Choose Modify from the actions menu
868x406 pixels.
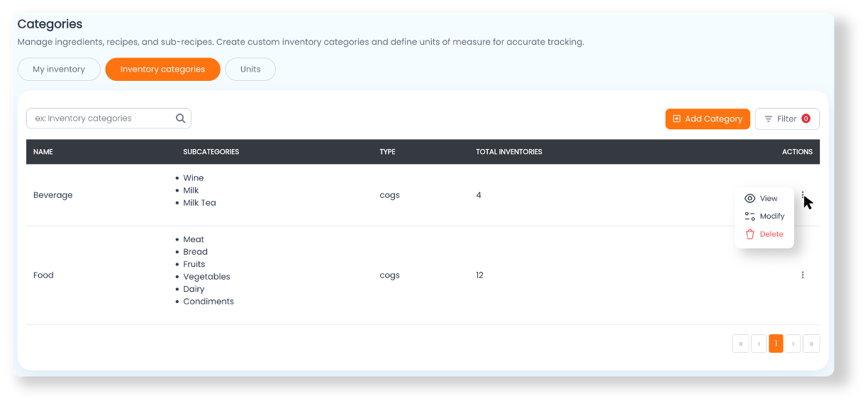click(x=764, y=216)
